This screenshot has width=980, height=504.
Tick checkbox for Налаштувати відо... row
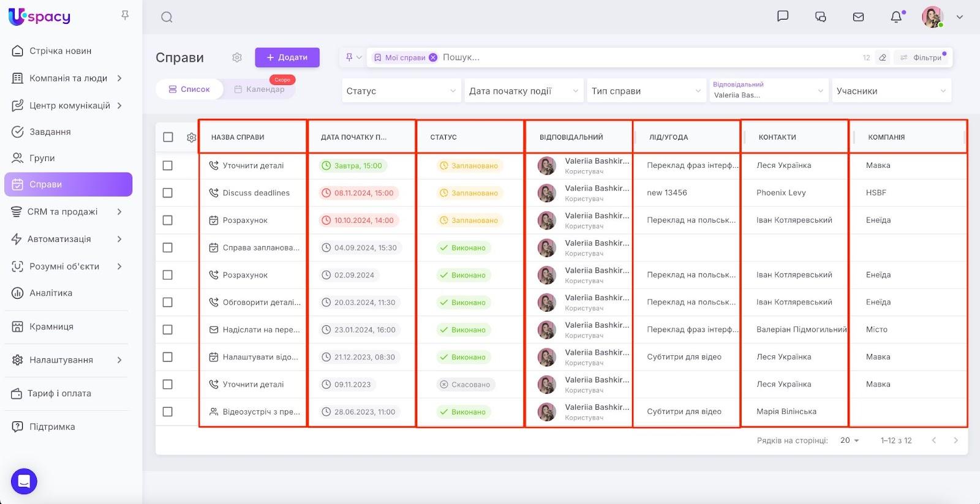(168, 357)
